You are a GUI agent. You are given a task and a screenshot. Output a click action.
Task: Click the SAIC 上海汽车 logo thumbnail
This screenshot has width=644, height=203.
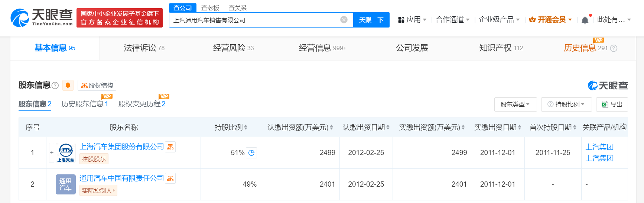point(66,153)
